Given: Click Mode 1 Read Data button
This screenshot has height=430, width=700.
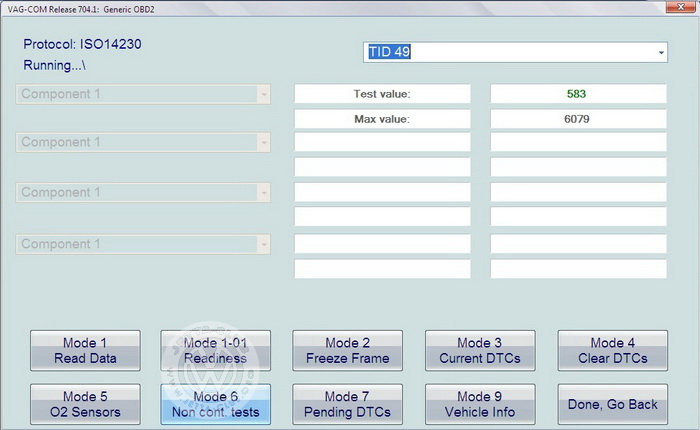Looking at the screenshot, I should (85, 351).
